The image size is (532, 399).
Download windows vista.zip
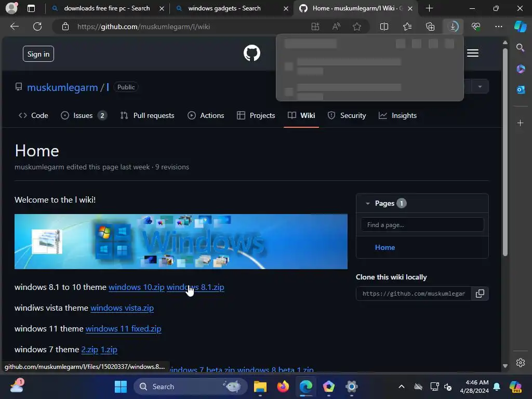(122, 308)
